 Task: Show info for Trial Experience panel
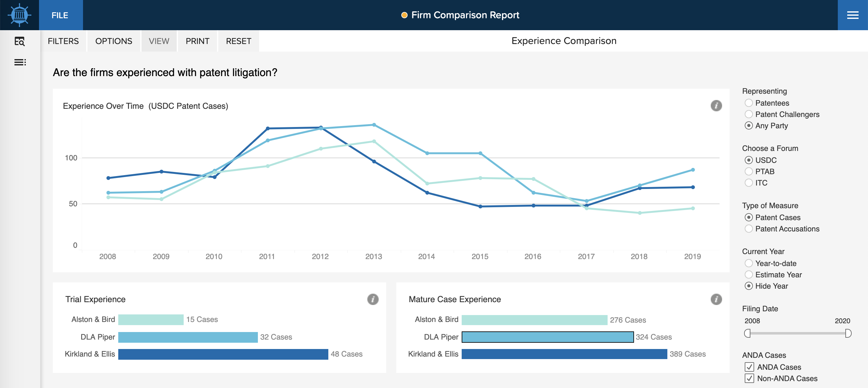pos(373,299)
